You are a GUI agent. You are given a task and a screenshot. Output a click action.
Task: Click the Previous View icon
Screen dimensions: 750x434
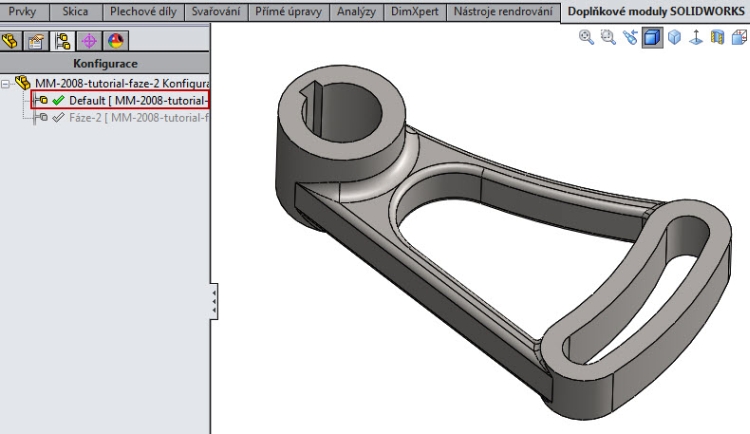point(630,37)
